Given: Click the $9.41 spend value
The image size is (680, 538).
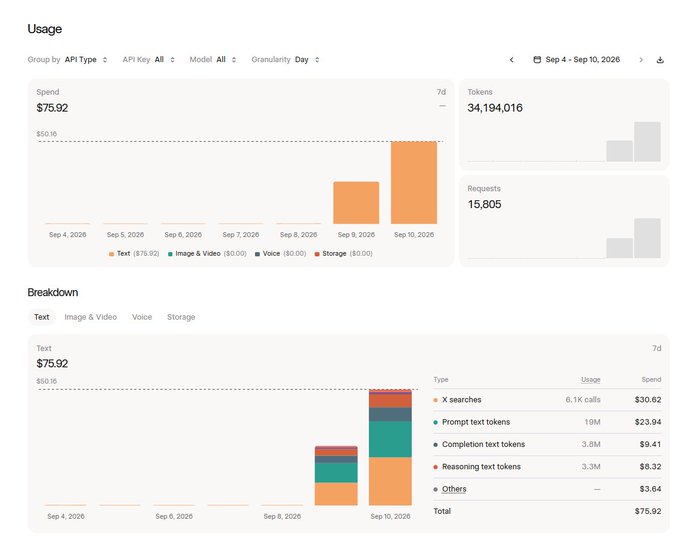Looking at the screenshot, I should 650,444.
